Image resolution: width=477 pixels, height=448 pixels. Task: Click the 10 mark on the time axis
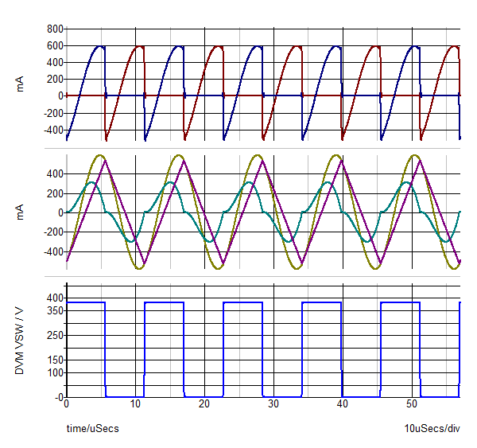click(135, 405)
